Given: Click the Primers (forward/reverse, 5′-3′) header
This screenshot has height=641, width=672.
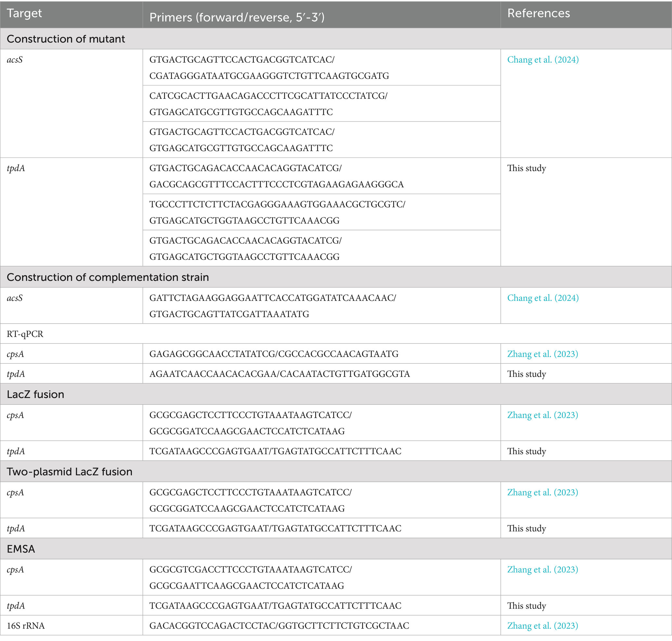Looking at the screenshot, I should [x=237, y=18].
